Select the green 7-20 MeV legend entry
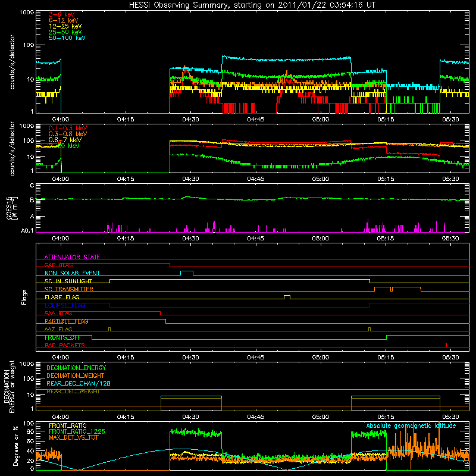The height and width of the screenshot is (476, 476). (64, 146)
